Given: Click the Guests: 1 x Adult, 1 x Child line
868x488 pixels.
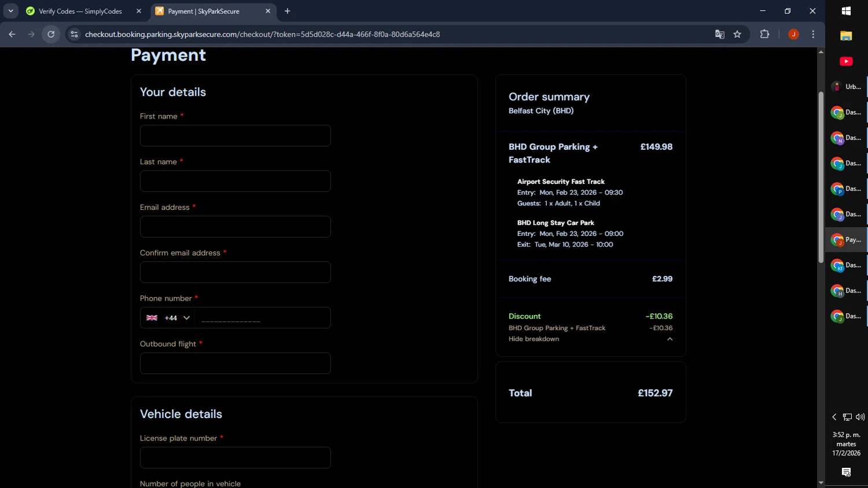Looking at the screenshot, I should (x=558, y=204).
